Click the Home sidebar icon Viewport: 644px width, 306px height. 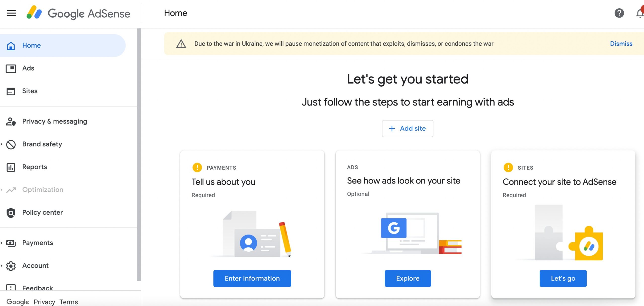(x=11, y=45)
